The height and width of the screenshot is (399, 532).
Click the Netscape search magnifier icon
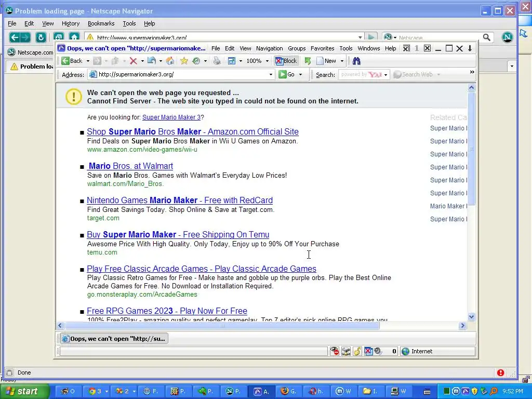[x=486, y=37]
